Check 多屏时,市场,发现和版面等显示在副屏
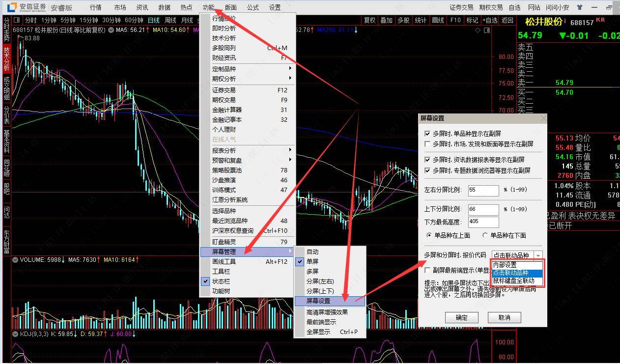The image size is (620, 364). pos(427,144)
